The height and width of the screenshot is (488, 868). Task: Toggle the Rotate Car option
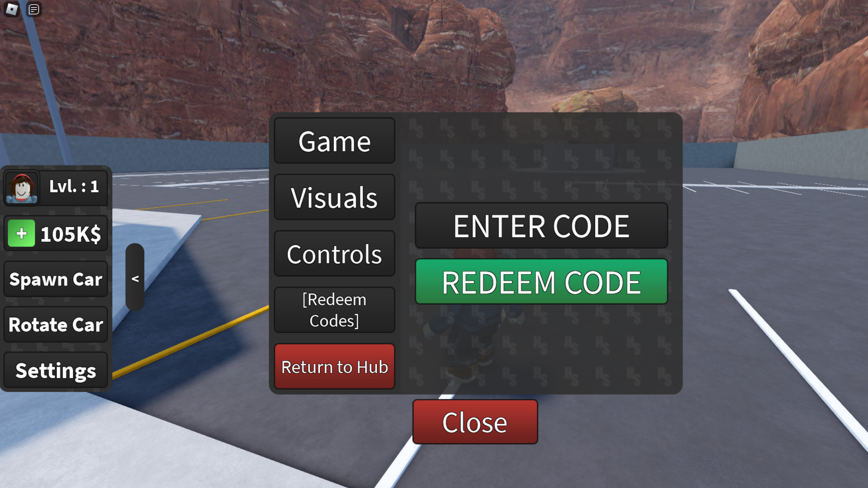56,324
